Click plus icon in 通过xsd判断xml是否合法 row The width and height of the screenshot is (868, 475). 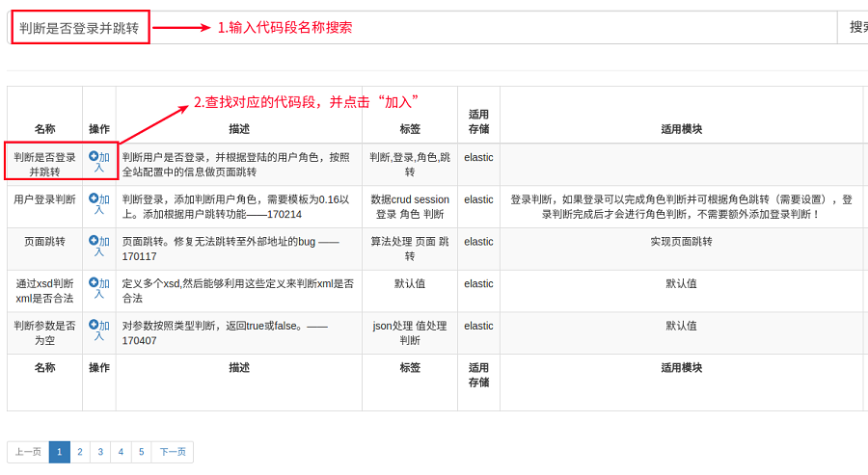(x=94, y=283)
